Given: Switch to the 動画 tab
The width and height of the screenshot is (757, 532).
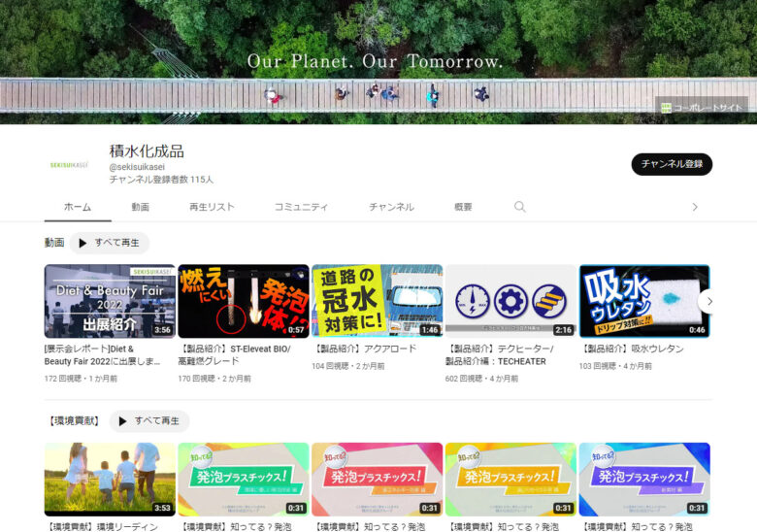Looking at the screenshot, I should [x=141, y=207].
